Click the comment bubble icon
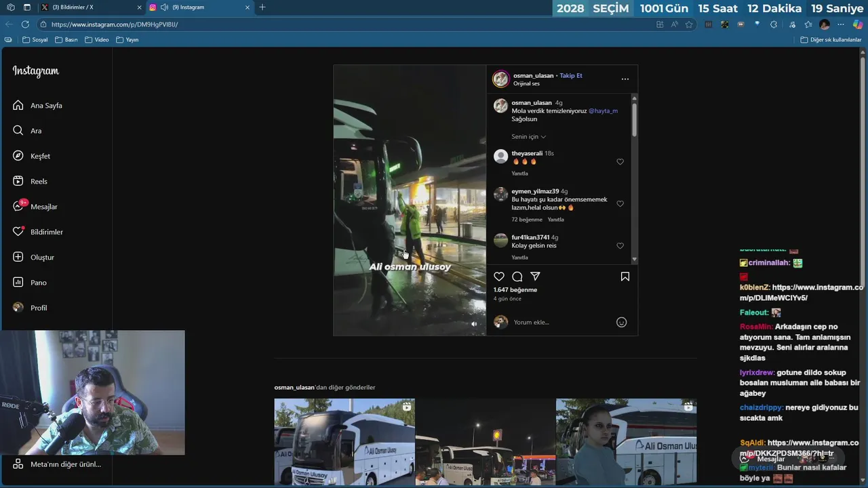The height and width of the screenshot is (488, 868). (517, 277)
